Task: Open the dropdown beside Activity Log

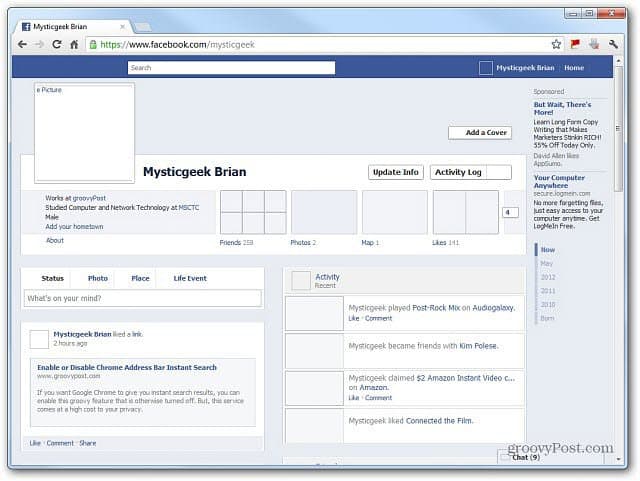Action: tap(499, 172)
